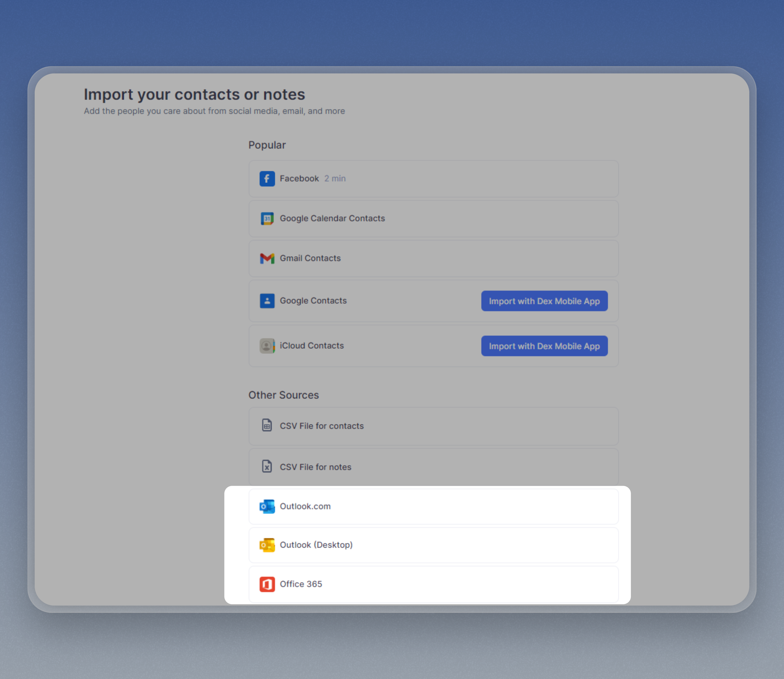Select the Outlook.com text label
784x679 pixels.
305,507
